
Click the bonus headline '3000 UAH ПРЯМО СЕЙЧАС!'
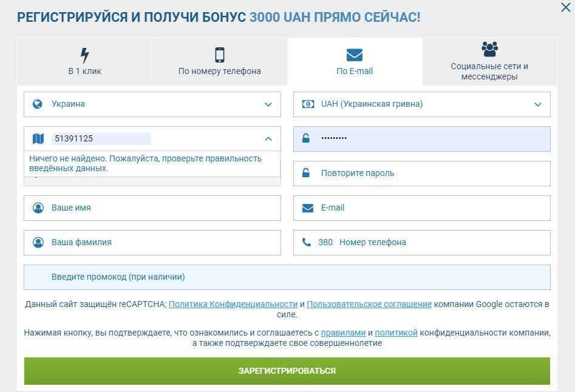tap(335, 17)
